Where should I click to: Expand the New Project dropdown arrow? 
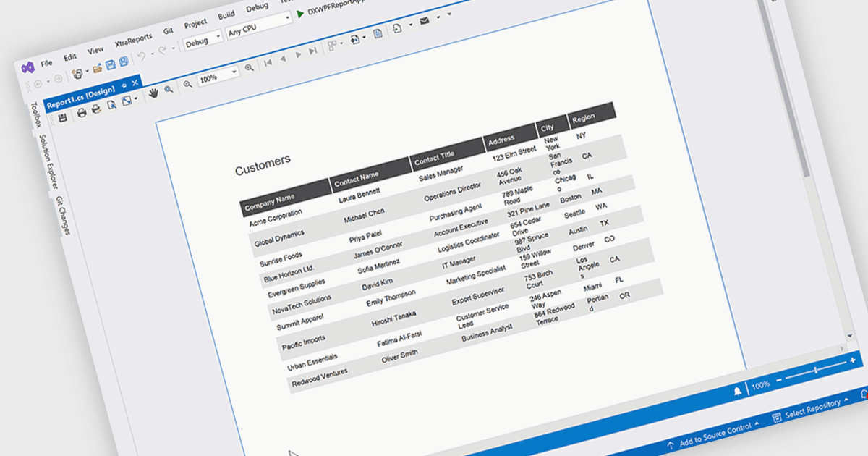(x=87, y=71)
